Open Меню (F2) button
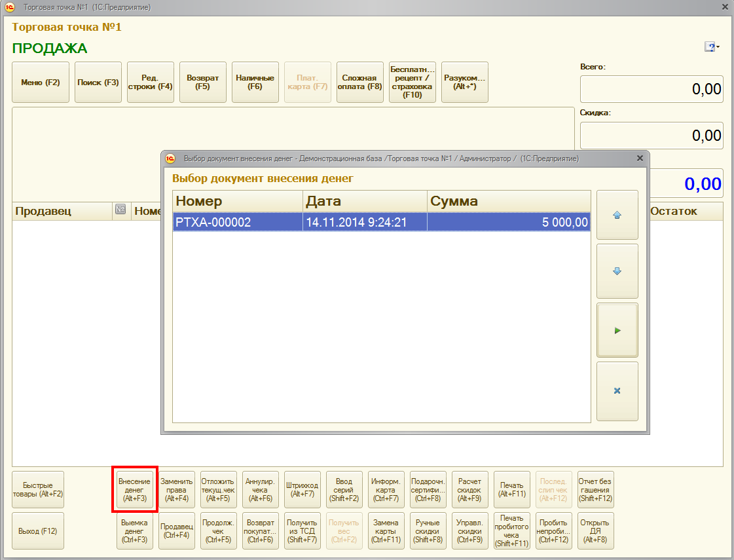The width and height of the screenshot is (734, 560). (x=41, y=83)
